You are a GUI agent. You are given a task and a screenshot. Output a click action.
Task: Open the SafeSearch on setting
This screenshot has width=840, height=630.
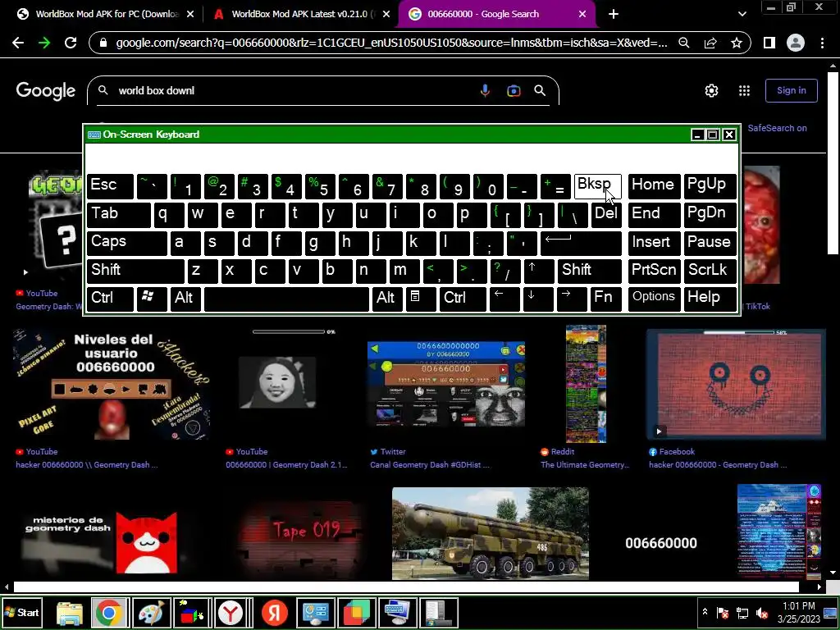pyautogui.click(x=777, y=128)
